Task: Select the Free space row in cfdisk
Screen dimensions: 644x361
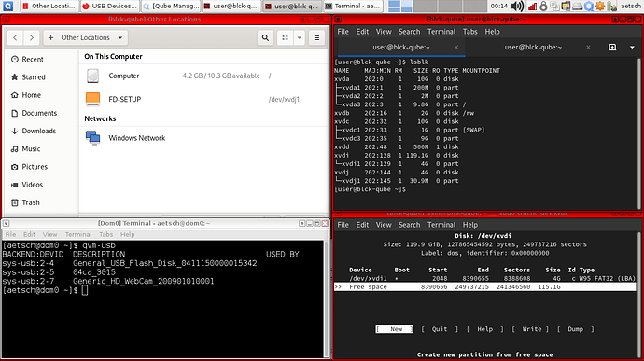Action: pos(485,286)
